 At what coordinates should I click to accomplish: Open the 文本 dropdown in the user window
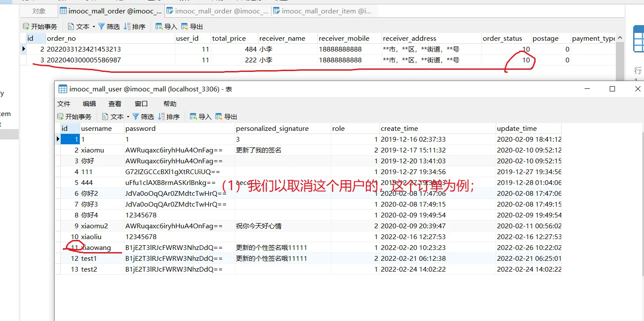click(x=116, y=117)
